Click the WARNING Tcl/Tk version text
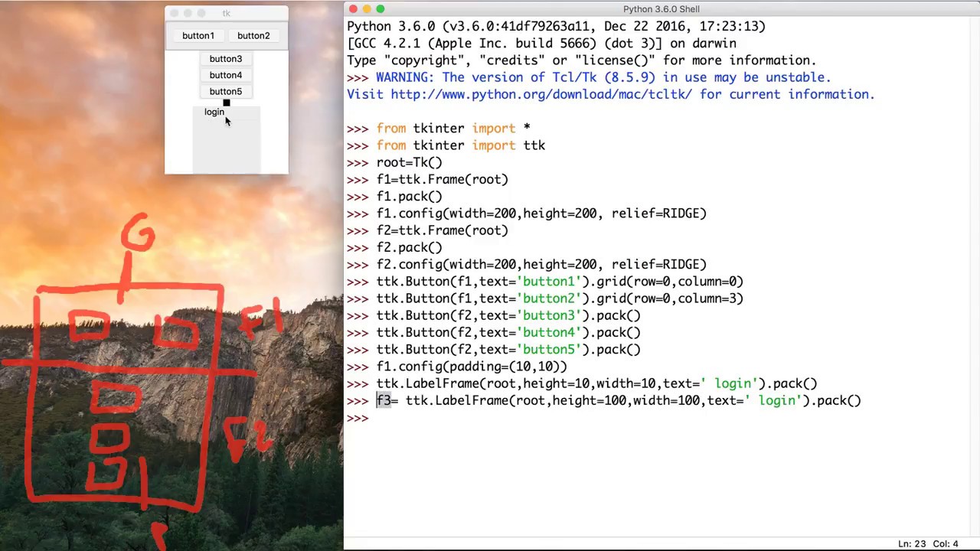This screenshot has width=980, height=551. point(603,77)
